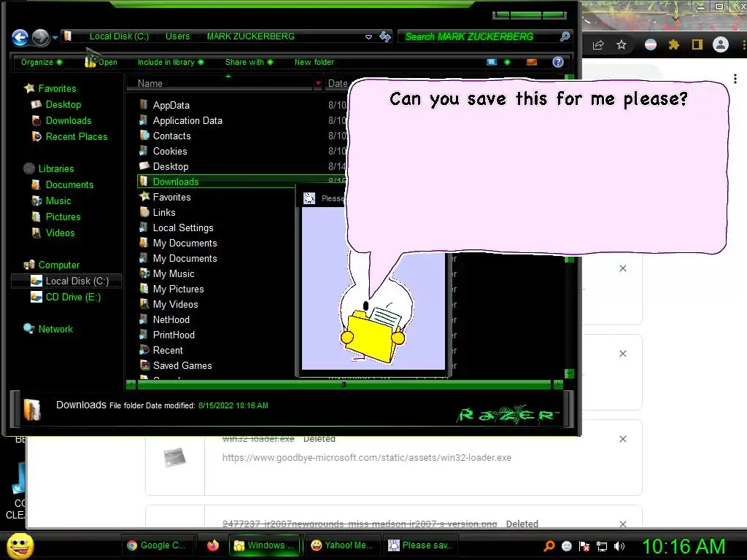The image size is (747, 560).
Task: Click the Search MARK ZUCKERBERG field
Action: [x=479, y=36]
